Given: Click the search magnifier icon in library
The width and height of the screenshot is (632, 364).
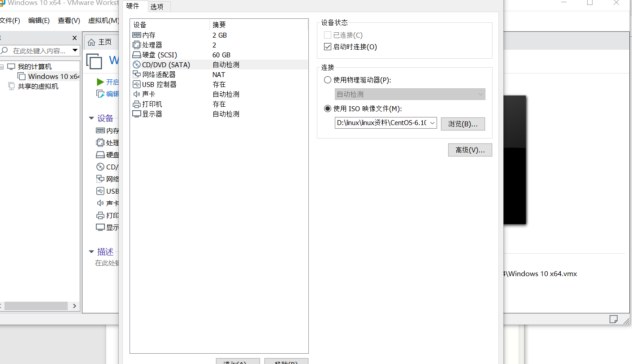Looking at the screenshot, I should pos(5,51).
